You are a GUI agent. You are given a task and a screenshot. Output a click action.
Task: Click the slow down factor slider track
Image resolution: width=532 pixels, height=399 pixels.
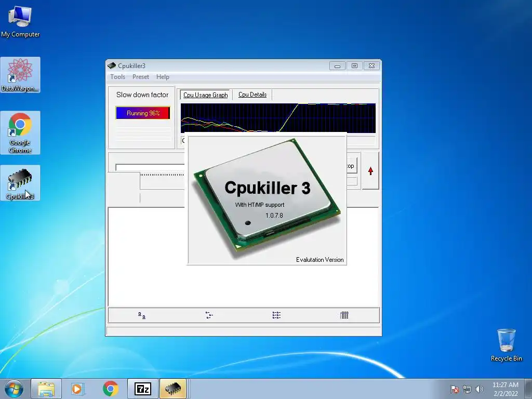pyautogui.click(x=150, y=168)
